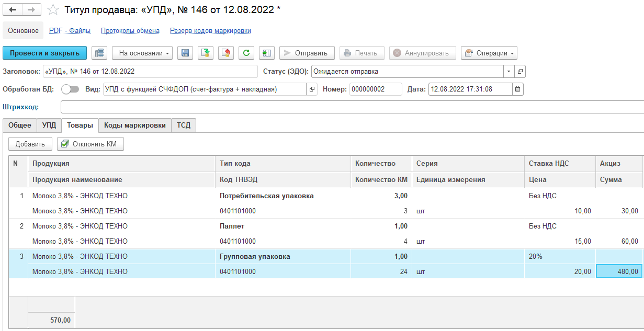
Task: Expand the Операции dropdown menu
Action: click(x=489, y=53)
